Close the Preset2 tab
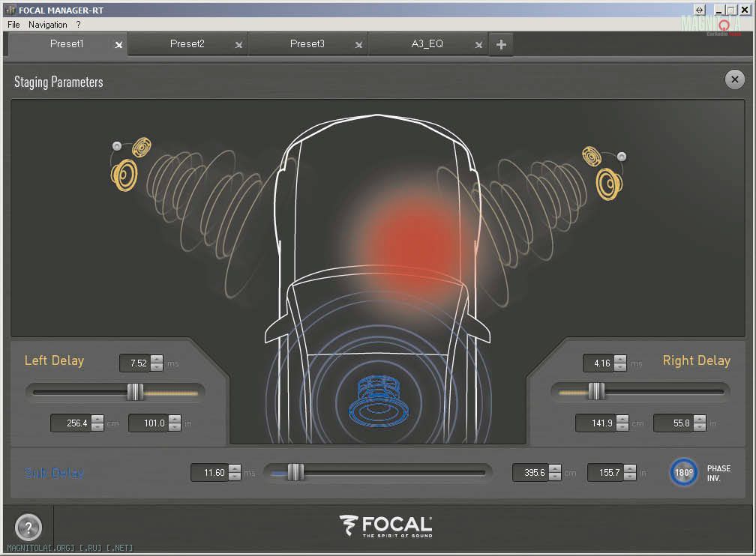The width and height of the screenshot is (756, 556). coord(238,45)
